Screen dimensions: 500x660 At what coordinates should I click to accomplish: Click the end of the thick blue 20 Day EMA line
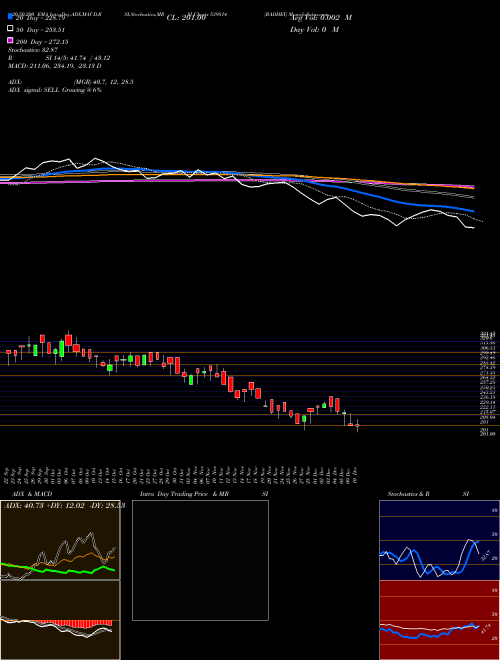click(473, 210)
